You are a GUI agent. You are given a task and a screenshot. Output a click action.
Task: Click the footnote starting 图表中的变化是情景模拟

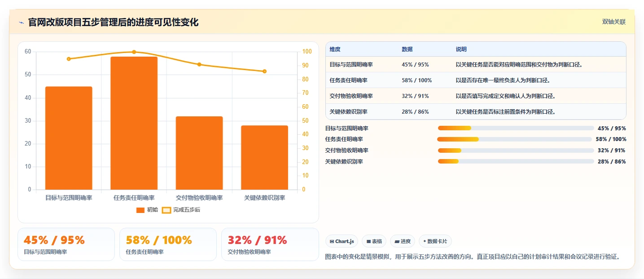coord(473,257)
